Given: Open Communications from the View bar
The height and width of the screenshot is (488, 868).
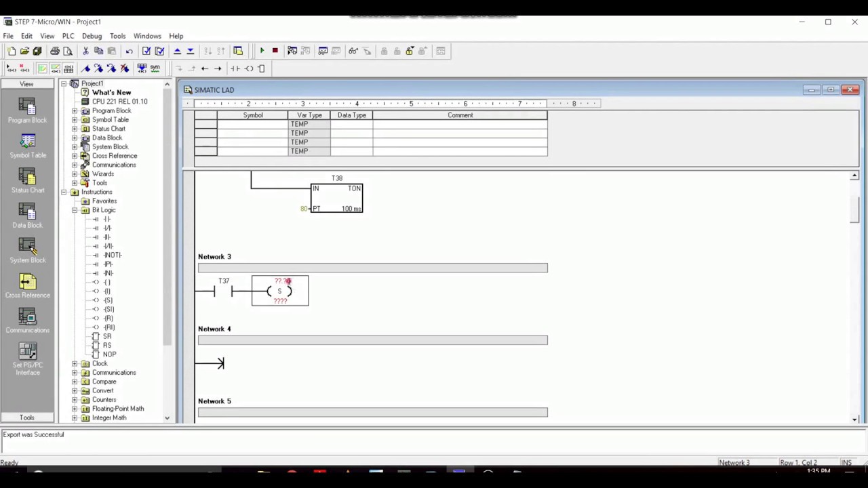Looking at the screenshot, I should [x=27, y=321].
